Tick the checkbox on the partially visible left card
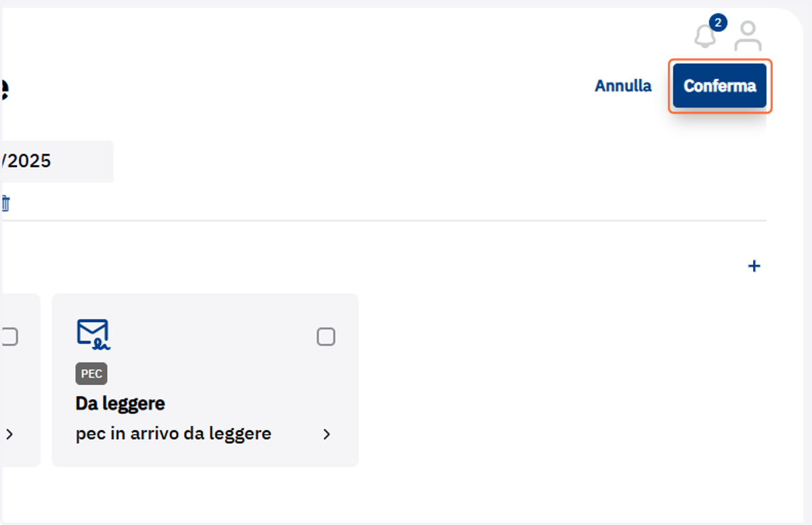The width and height of the screenshot is (812, 525). pyautogui.click(x=9, y=336)
